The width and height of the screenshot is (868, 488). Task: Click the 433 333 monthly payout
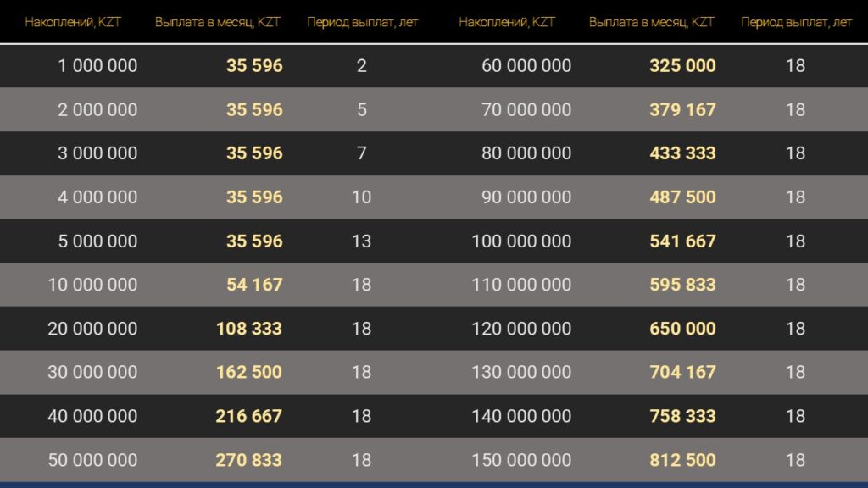[682, 153]
